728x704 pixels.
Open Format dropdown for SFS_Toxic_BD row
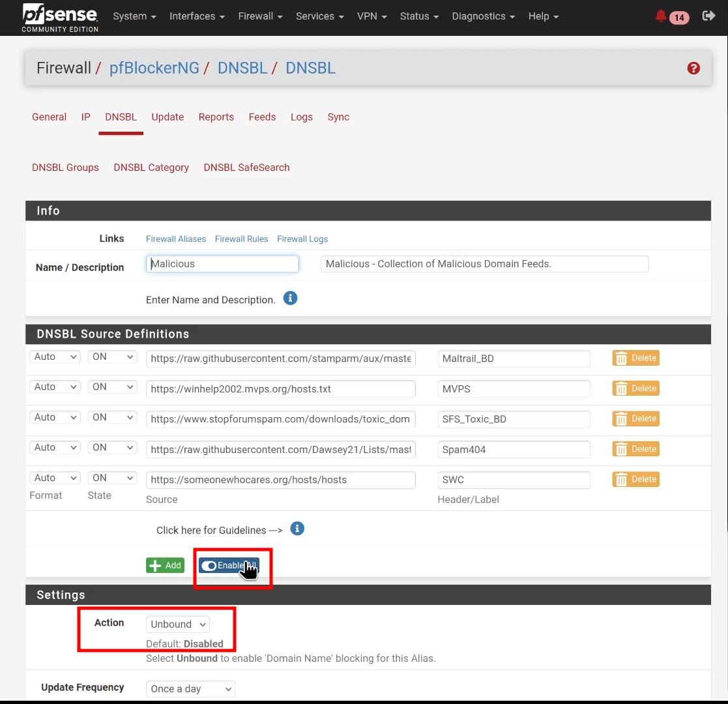tap(55, 417)
